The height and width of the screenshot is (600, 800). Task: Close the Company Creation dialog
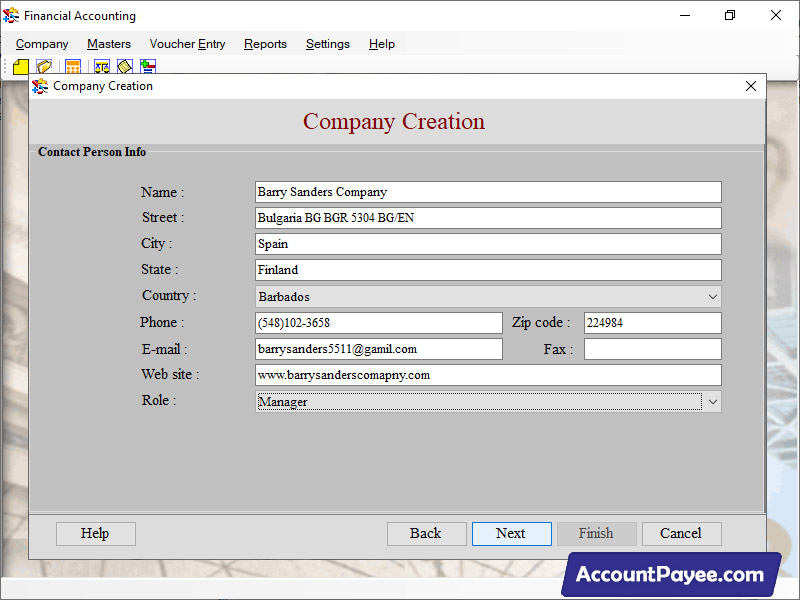click(x=751, y=86)
